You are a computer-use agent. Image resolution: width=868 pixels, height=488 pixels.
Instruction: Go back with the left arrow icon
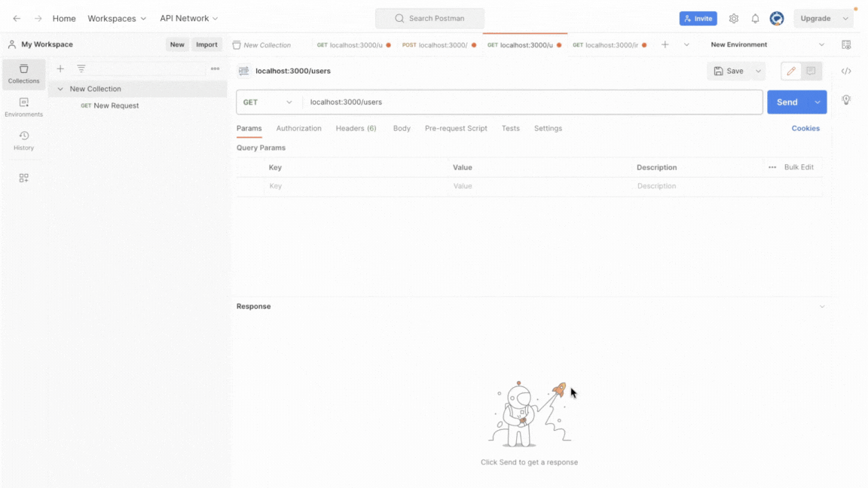point(17,18)
